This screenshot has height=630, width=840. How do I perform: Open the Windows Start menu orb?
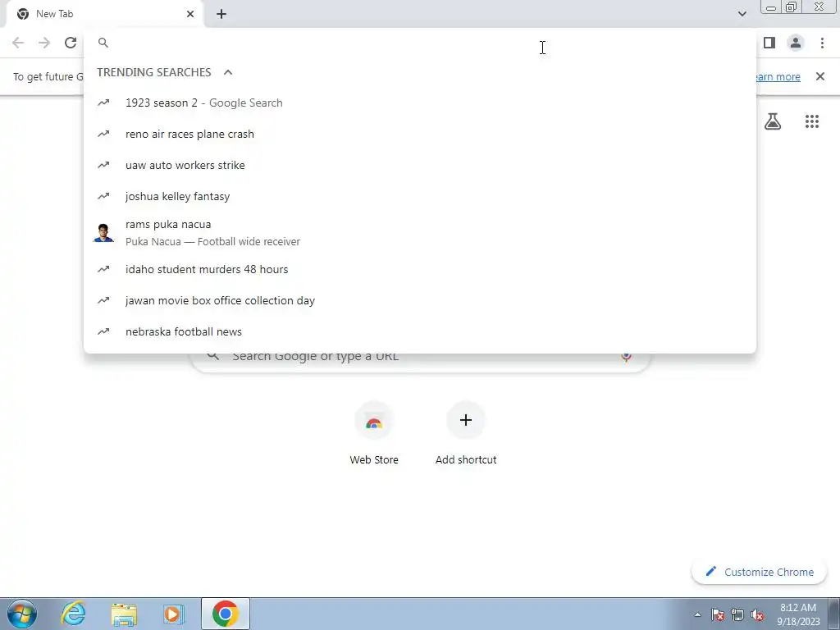point(22,614)
